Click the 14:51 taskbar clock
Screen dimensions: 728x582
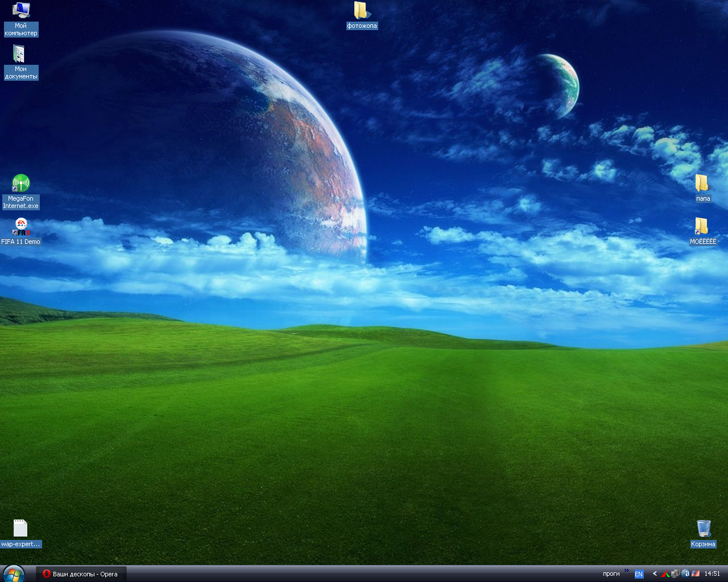point(712,574)
